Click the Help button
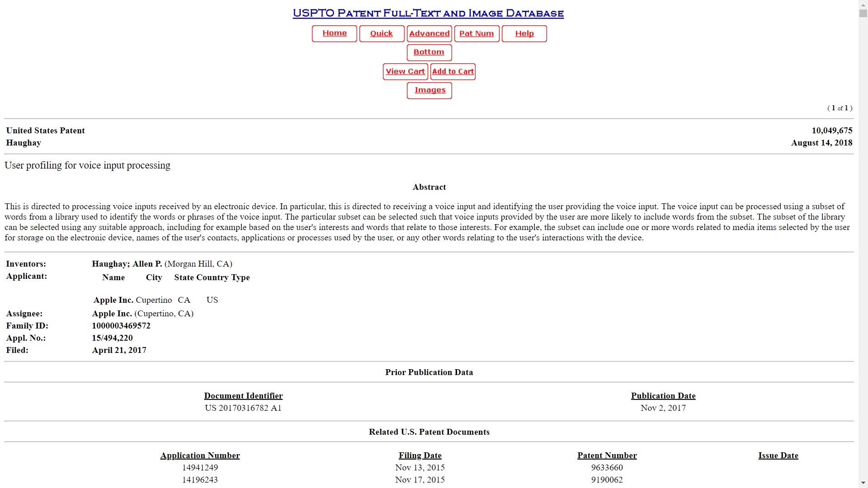Screen dimensions: 868x488 [x=524, y=33]
